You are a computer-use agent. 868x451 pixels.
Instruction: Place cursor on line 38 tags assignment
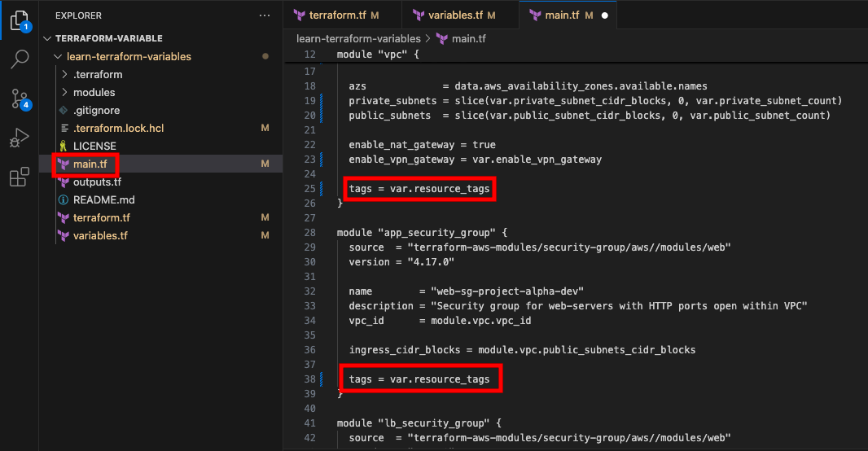[x=419, y=379]
